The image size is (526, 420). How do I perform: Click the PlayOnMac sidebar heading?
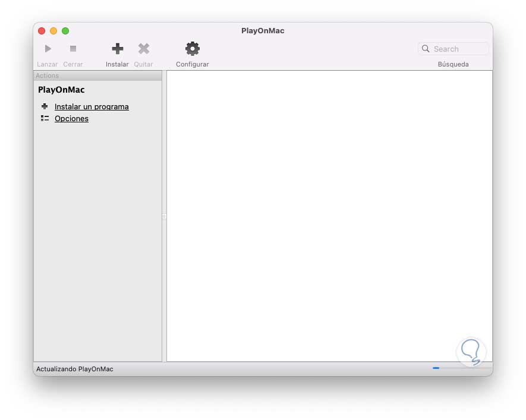pyautogui.click(x=61, y=90)
